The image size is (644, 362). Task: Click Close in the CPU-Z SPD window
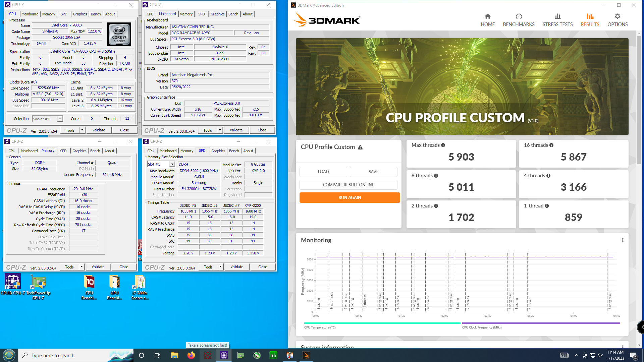pyautogui.click(x=263, y=267)
